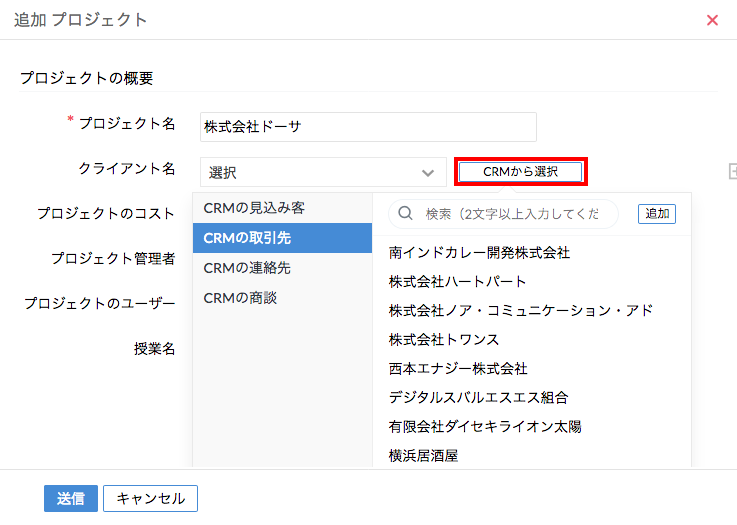This screenshot has height=525, width=737.
Task: Click the project name text field
Action: click(368, 127)
